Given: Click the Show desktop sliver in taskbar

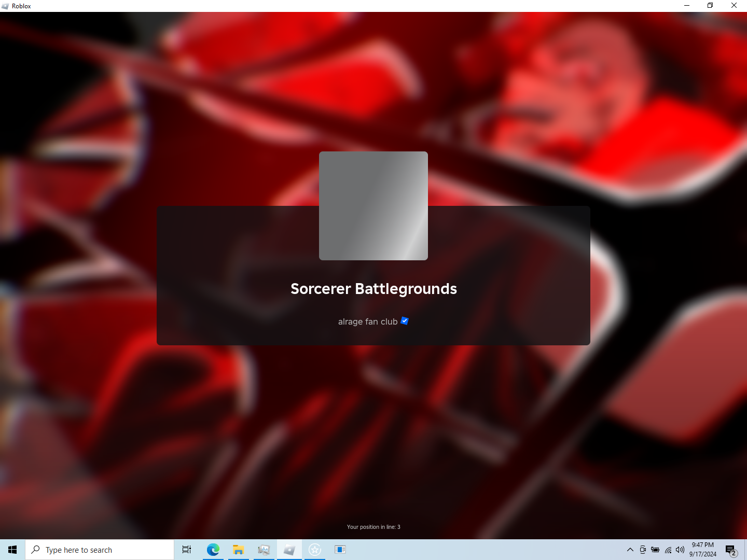Looking at the screenshot, I should pos(745,550).
